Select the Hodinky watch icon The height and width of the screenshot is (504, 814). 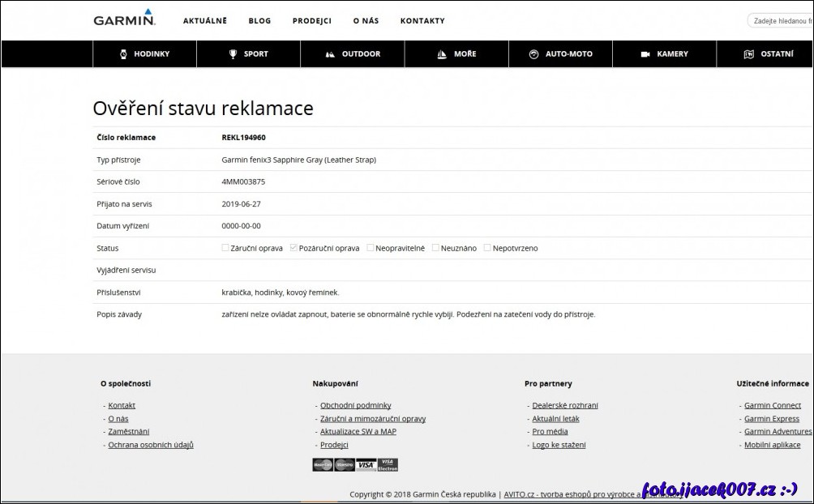coord(123,53)
